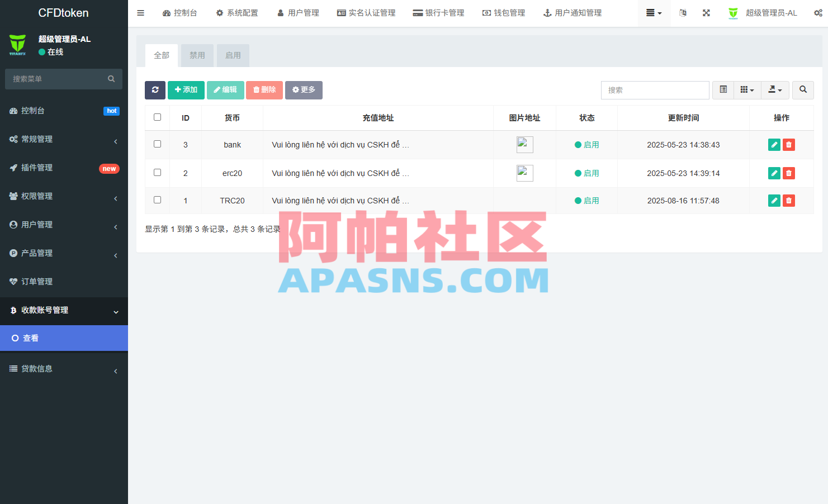Image resolution: width=828 pixels, height=504 pixels.
Task: Edit the bank row with pencil icon
Action: 774,145
